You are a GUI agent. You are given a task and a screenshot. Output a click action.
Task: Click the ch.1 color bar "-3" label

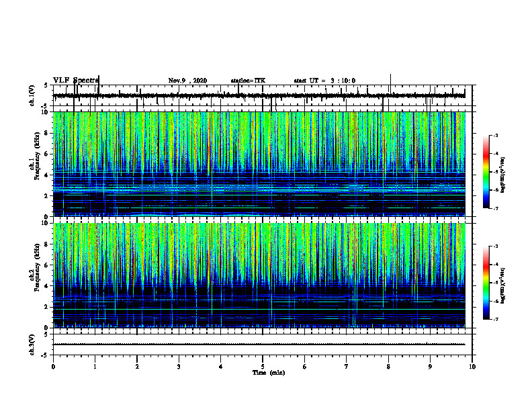[496, 135]
